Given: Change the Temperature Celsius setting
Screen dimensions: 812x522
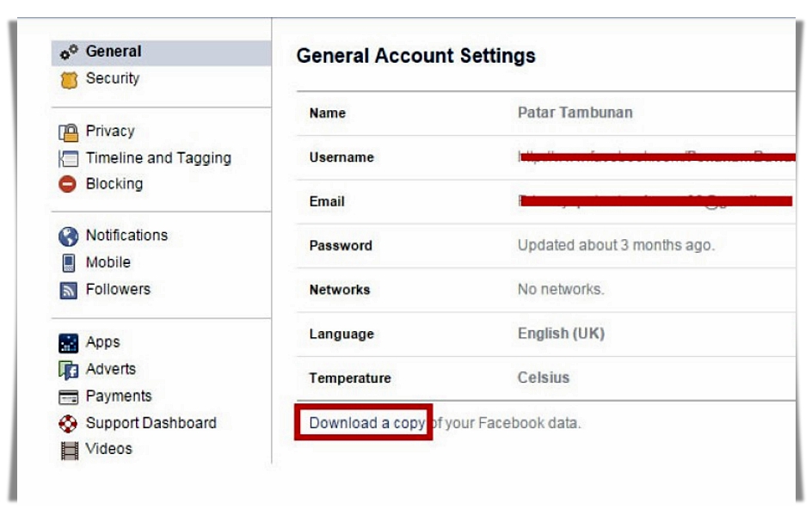Looking at the screenshot, I should [x=543, y=378].
